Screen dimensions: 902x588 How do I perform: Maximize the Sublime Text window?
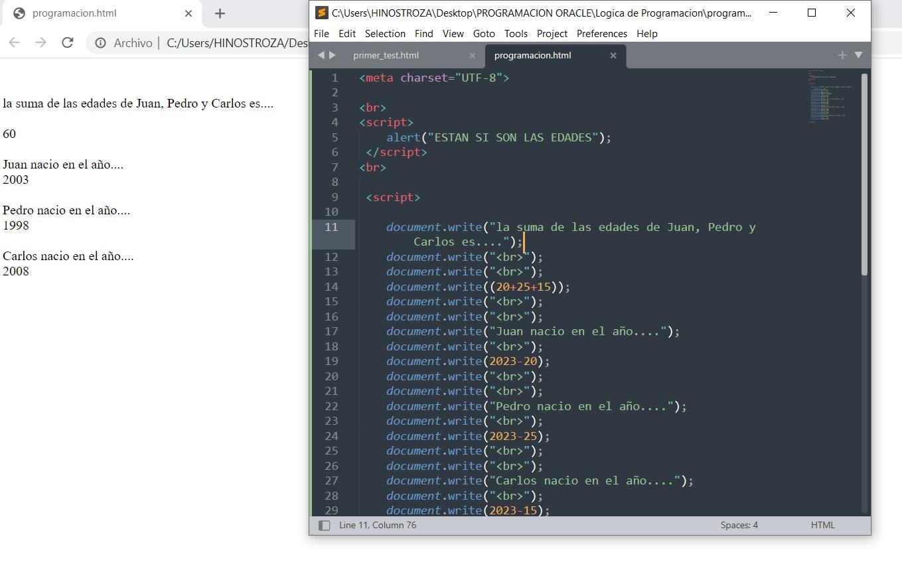811,13
